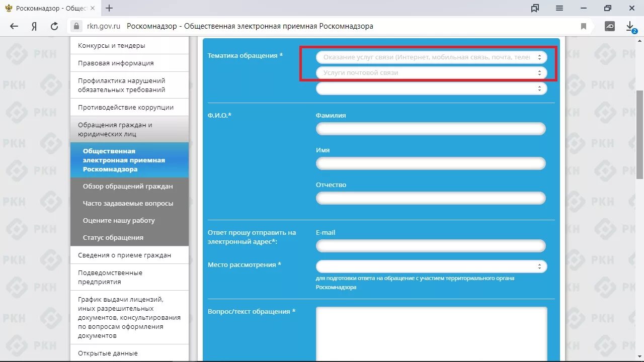Click the 'Вопрос/текст обращения *' label
The image size is (644, 362).
coord(252,311)
